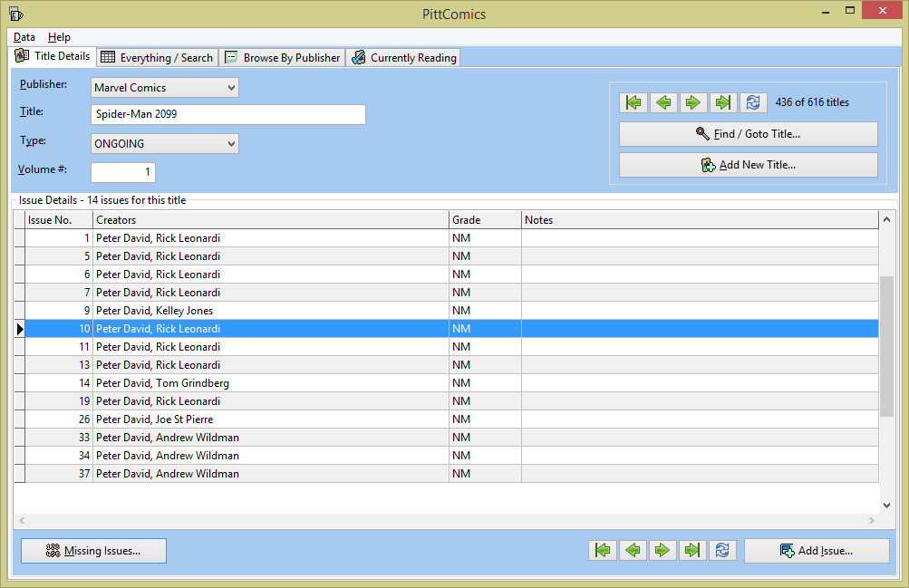
Task: Jump to last title arrow
Action: (723, 102)
